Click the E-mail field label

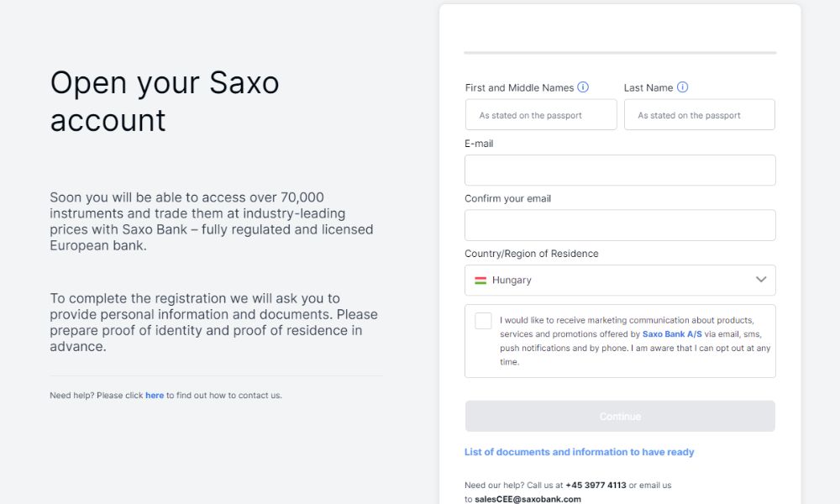pyautogui.click(x=479, y=144)
